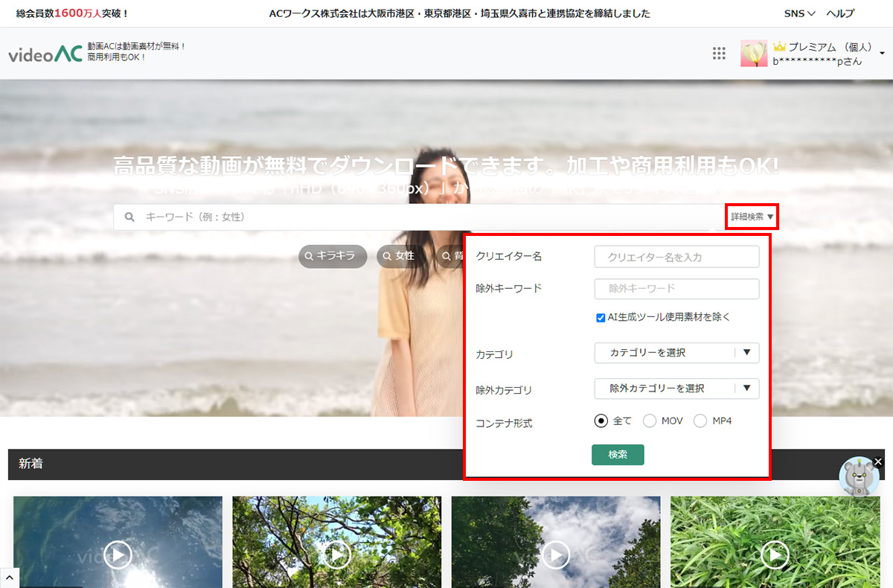
Task: Click the クリエイター名 label
Action: pyautogui.click(x=509, y=256)
